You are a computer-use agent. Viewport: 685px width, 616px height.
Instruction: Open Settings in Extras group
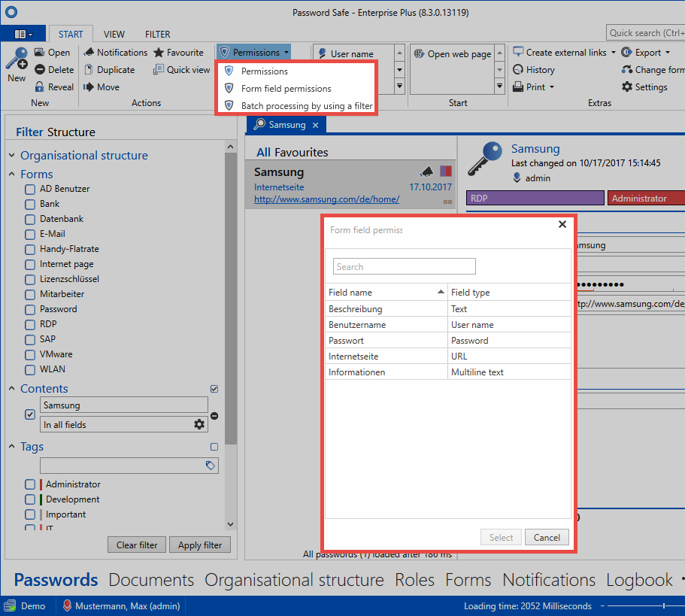tap(645, 87)
